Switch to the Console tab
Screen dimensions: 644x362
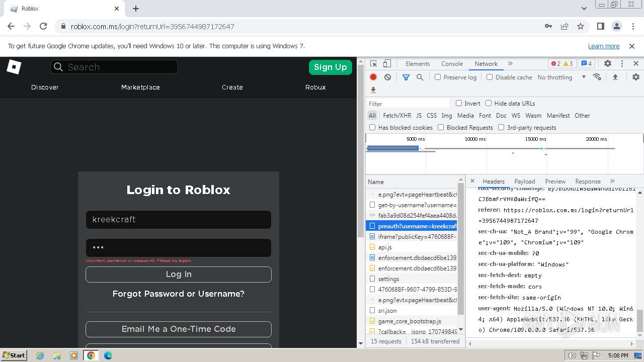[x=452, y=64]
